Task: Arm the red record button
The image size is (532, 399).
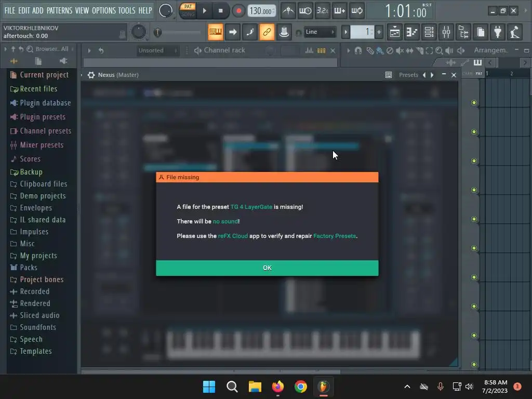Action: [x=238, y=11]
